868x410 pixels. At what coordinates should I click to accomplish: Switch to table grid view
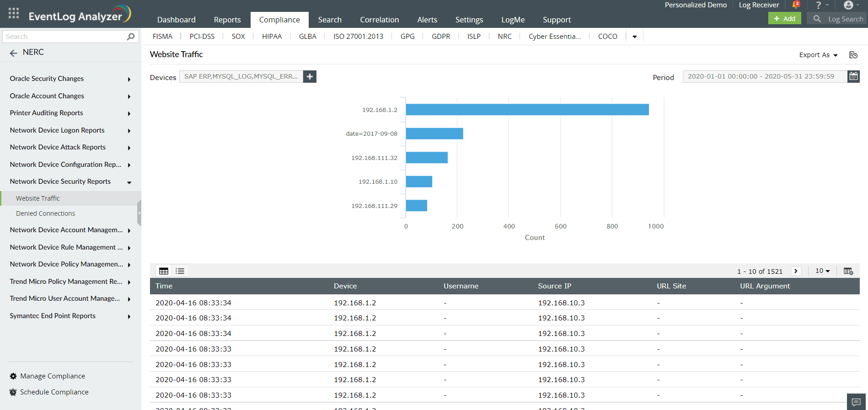[164, 271]
